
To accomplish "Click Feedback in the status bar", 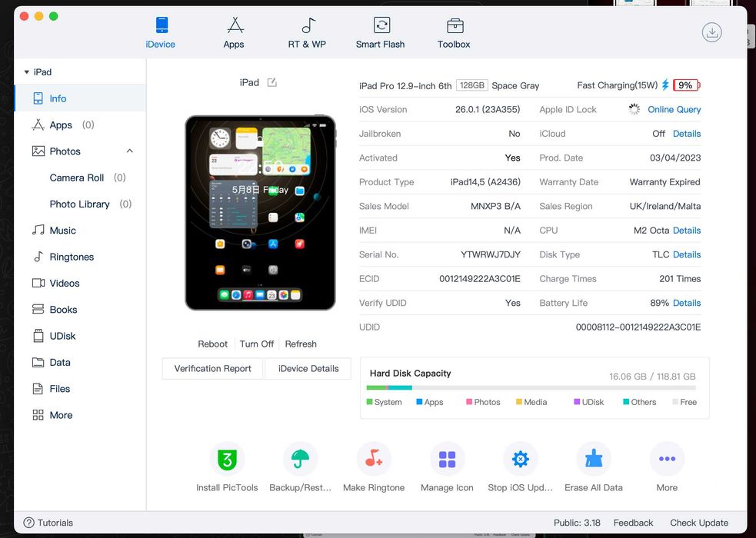I will [633, 523].
